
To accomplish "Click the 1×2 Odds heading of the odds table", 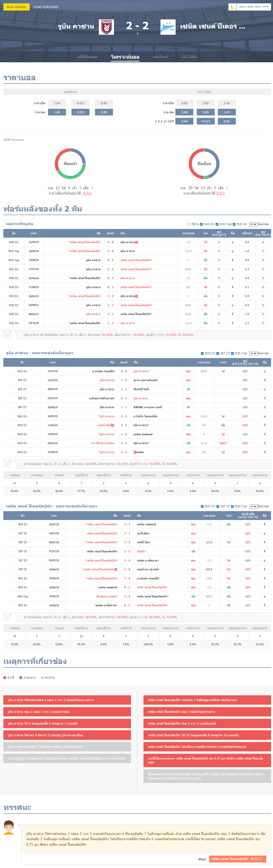I will coord(204,92).
